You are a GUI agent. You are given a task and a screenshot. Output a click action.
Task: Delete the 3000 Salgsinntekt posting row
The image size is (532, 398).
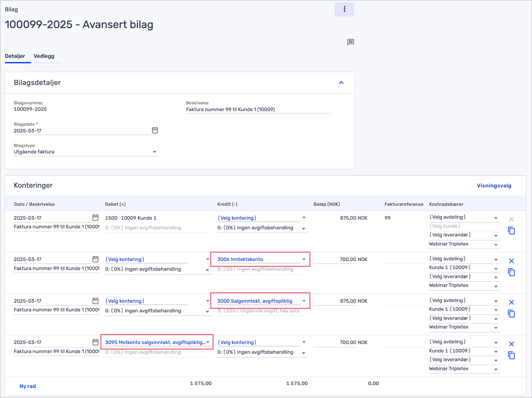511,302
